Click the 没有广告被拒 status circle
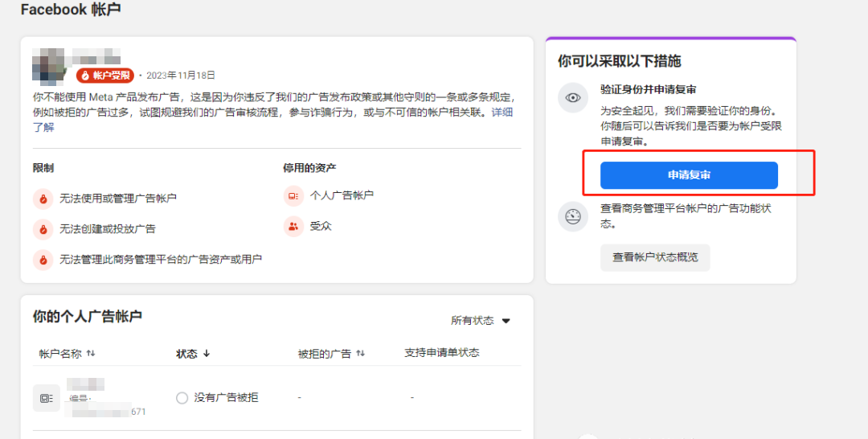This screenshot has width=868, height=439. 182,398
